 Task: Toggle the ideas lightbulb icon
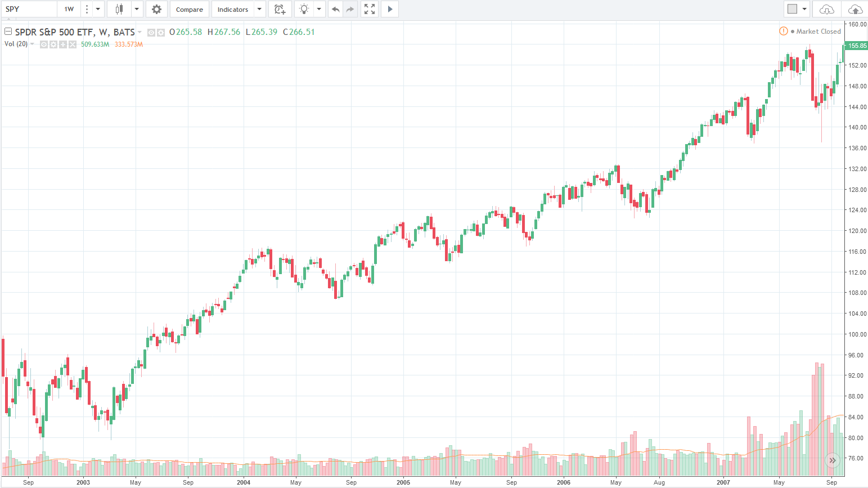pos(304,9)
